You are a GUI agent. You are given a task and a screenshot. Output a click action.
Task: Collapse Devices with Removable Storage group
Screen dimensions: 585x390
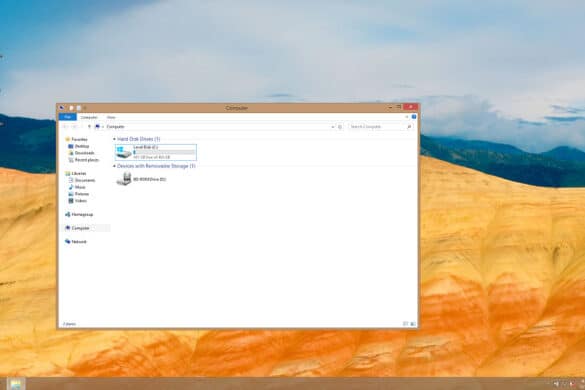115,166
